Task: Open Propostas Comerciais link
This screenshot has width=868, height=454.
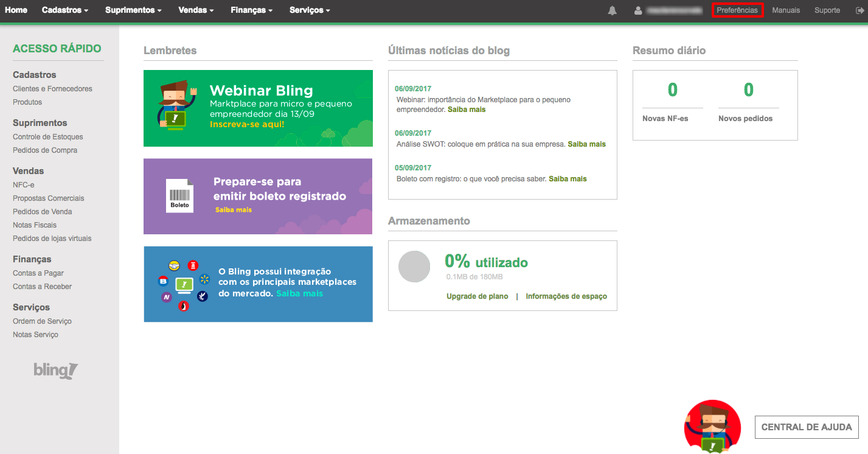Action: pyautogui.click(x=49, y=198)
